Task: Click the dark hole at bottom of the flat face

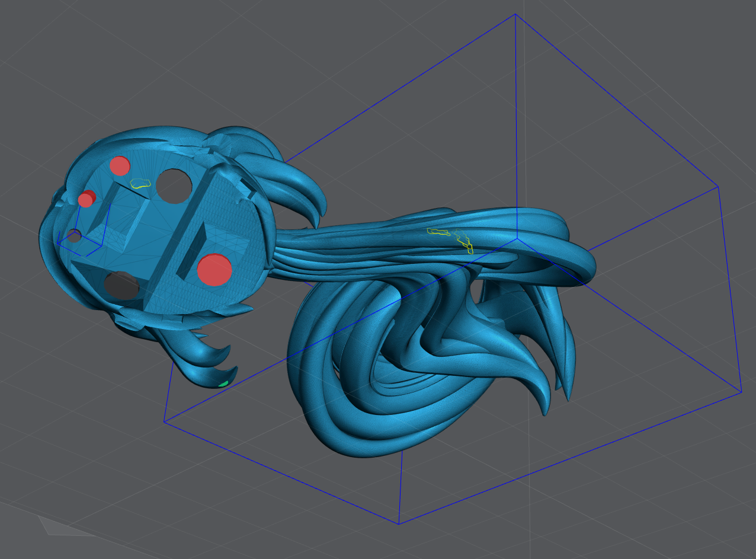Action: 121,285
